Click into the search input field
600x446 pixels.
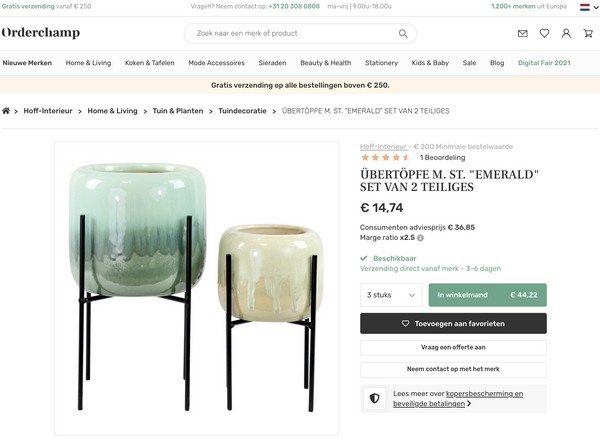pyautogui.click(x=290, y=33)
